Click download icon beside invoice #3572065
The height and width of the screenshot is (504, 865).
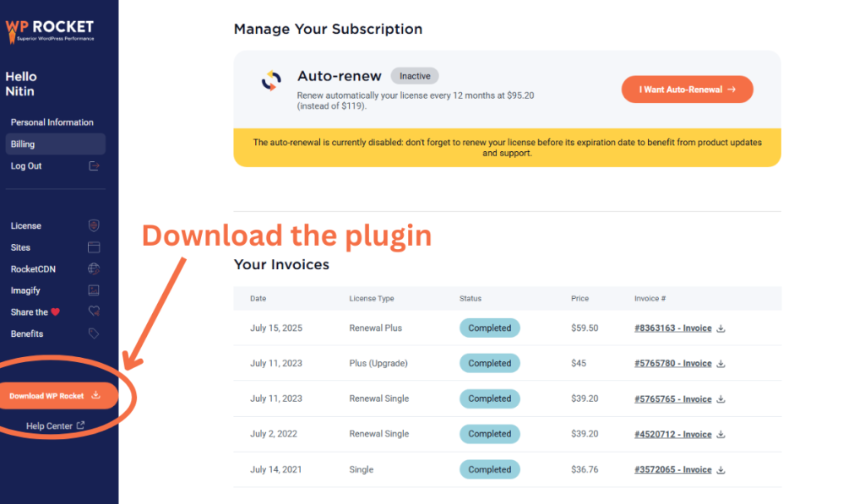(x=721, y=469)
